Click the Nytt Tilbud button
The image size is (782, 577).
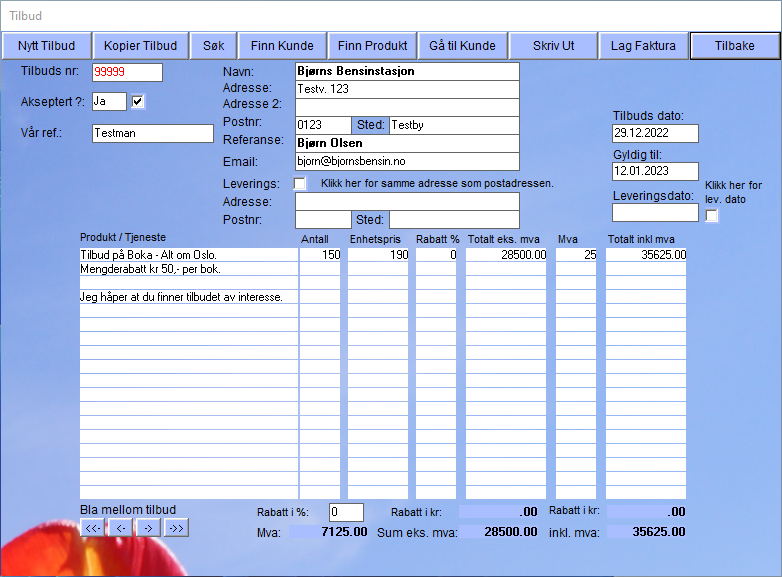47,46
